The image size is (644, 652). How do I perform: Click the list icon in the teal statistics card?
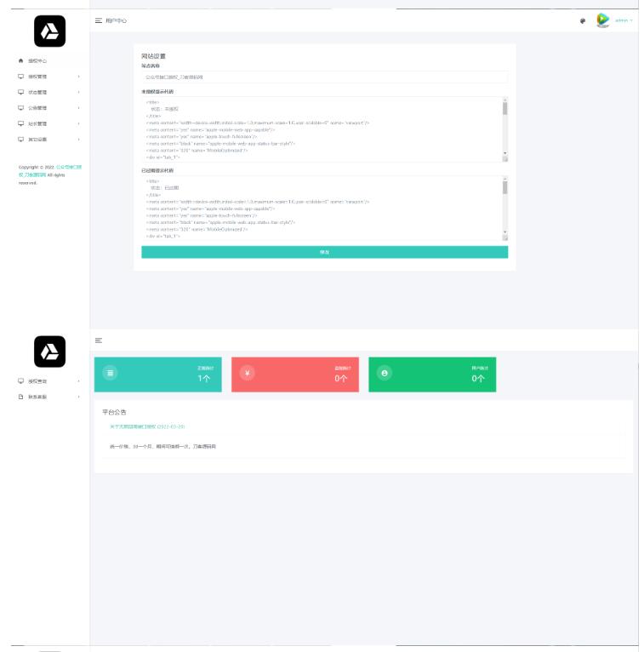click(110, 373)
